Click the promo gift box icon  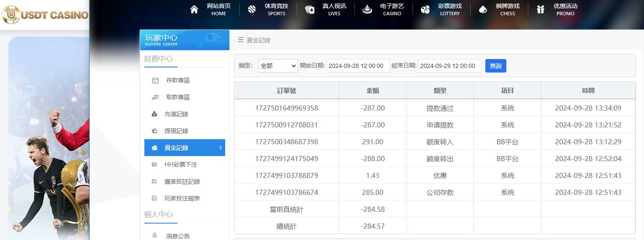[x=540, y=10]
